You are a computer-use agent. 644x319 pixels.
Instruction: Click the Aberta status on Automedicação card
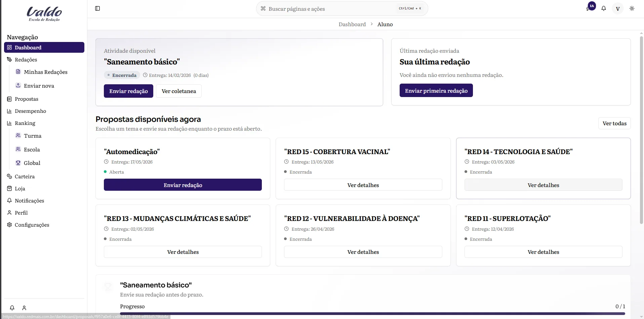[x=114, y=172]
